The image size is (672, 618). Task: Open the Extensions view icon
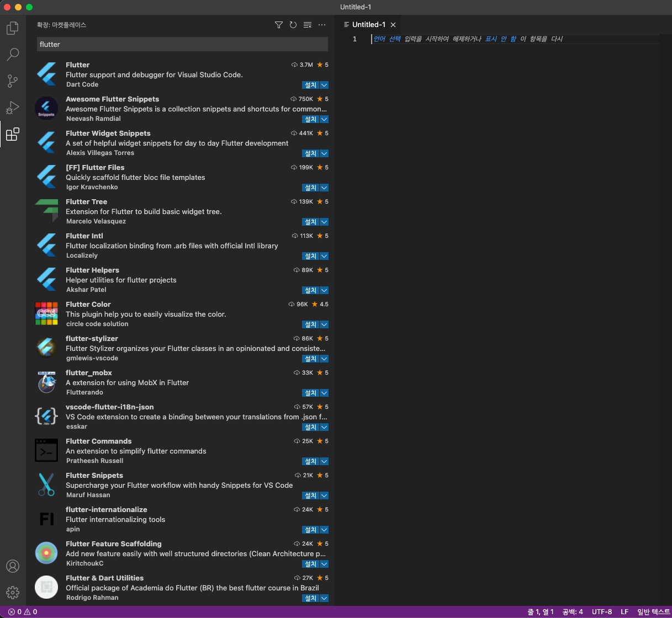pyautogui.click(x=13, y=134)
